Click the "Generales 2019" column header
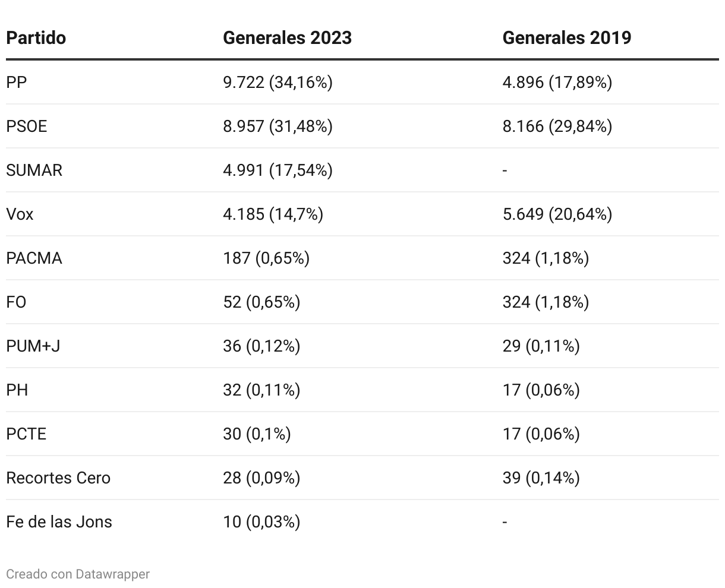The image size is (725, 588). pos(566,38)
